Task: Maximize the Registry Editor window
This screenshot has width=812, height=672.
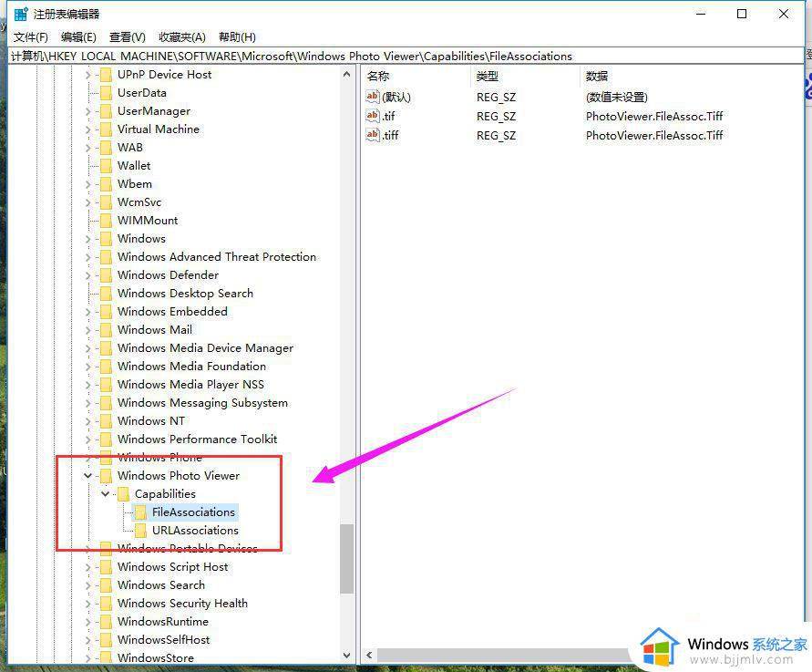Action: (x=742, y=14)
